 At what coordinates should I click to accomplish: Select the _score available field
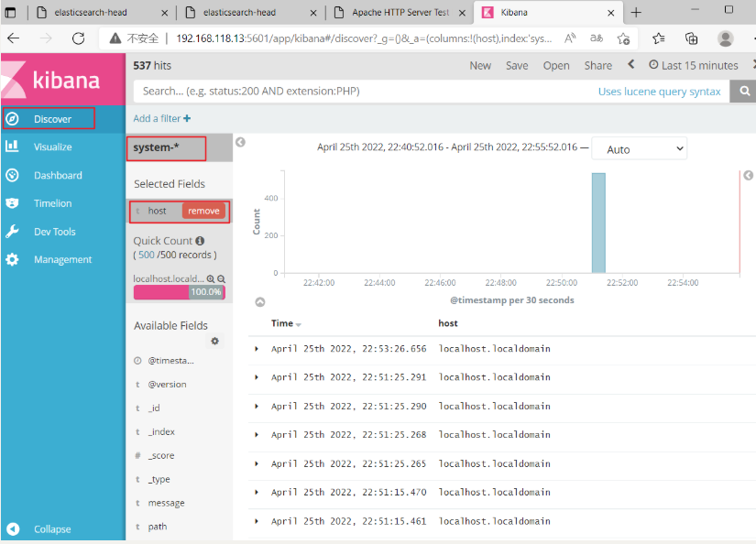point(161,455)
